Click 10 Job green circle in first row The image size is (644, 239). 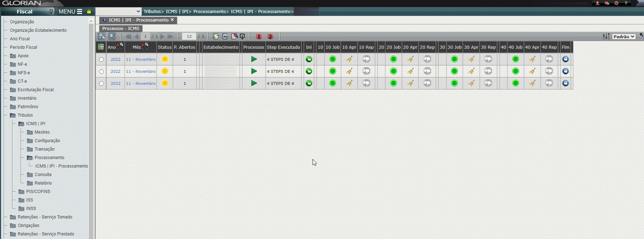click(332, 59)
